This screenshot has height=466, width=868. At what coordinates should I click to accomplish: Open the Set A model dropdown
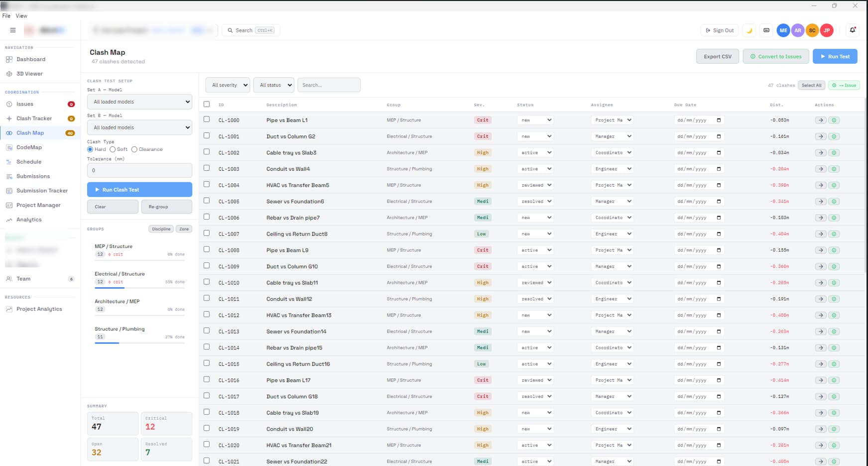(x=139, y=102)
